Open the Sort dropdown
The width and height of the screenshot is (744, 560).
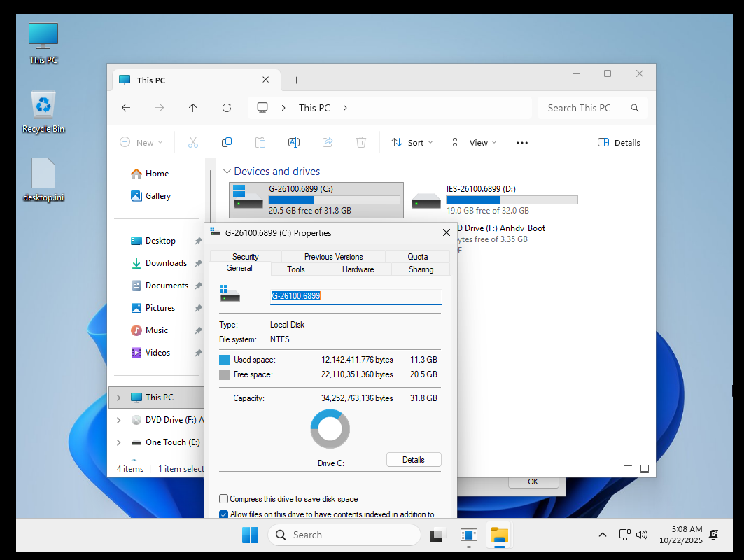point(412,142)
